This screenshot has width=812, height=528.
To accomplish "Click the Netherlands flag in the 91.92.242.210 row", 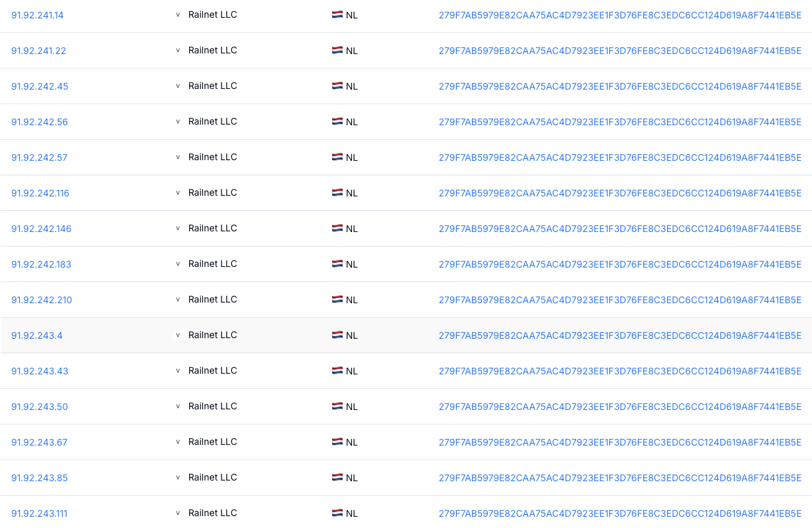I will pyautogui.click(x=337, y=299).
